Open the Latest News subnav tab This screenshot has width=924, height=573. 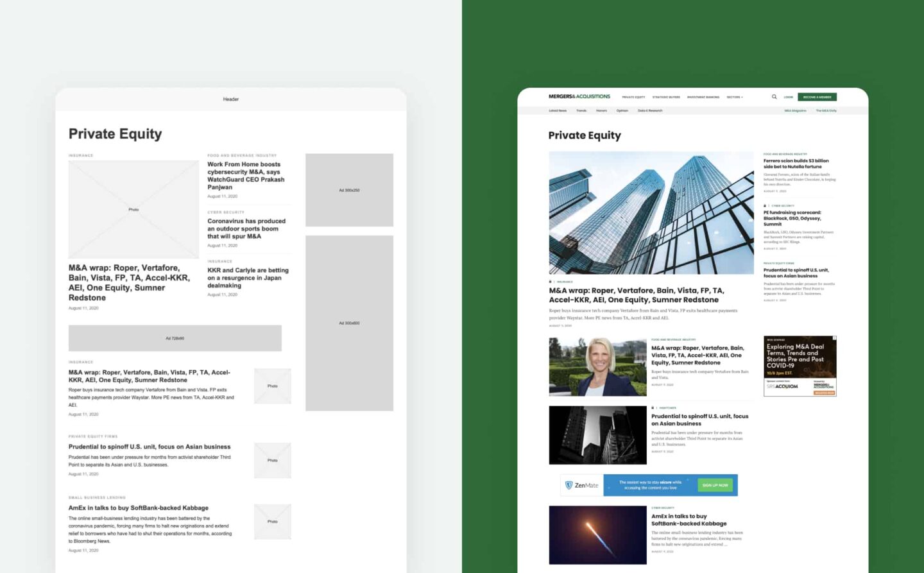click(558, 110)
